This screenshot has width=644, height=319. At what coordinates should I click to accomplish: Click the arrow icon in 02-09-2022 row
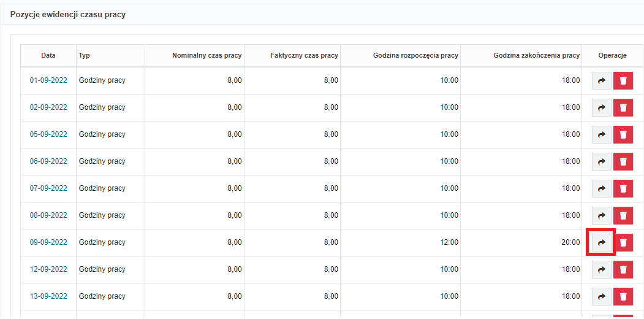[602, 108]
